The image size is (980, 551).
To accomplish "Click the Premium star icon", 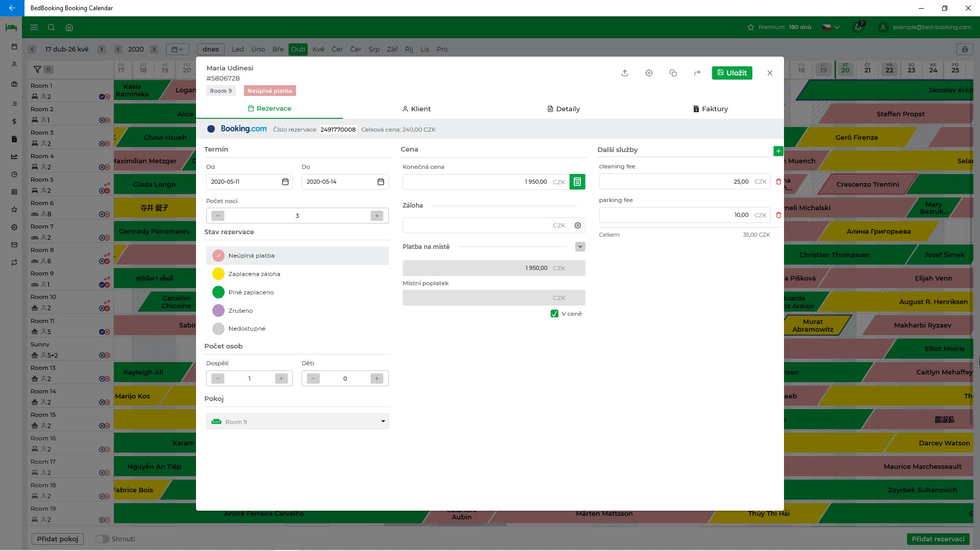I will pyautogui.click(x=750, y=28).
